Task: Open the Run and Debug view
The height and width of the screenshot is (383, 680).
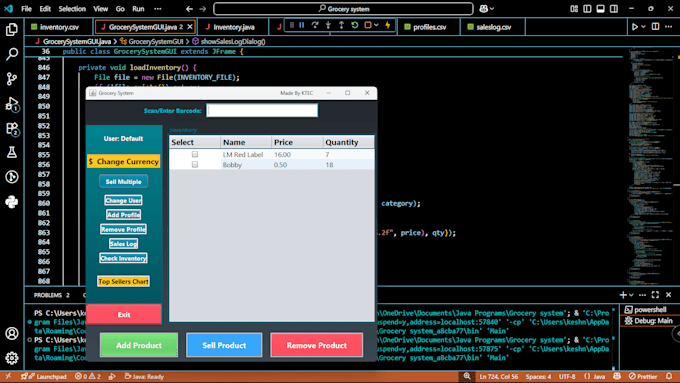Action: pos(12,104)
